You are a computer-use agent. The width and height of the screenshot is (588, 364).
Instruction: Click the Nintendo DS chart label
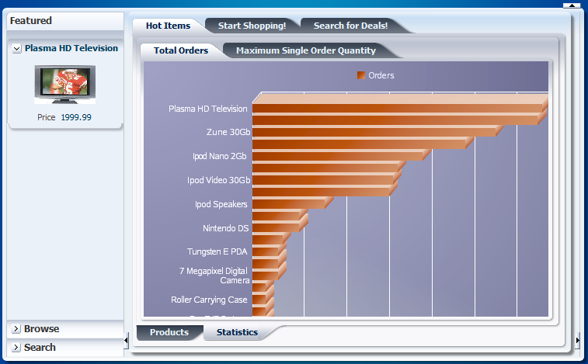point(226,228)
